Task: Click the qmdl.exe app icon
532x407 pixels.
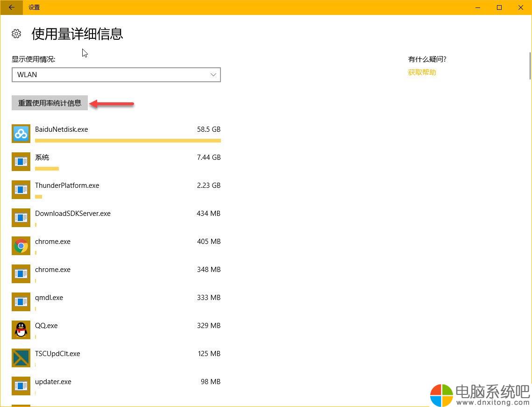Action: (x=21, y=302)
